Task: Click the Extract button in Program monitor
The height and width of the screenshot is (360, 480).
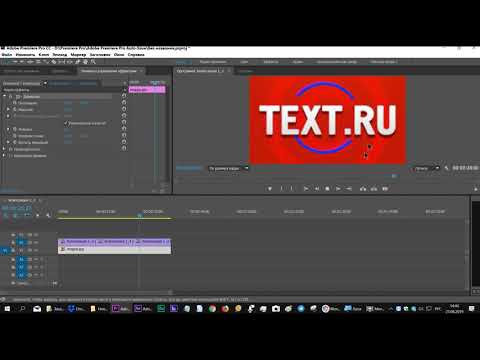Action: [374, 189]
